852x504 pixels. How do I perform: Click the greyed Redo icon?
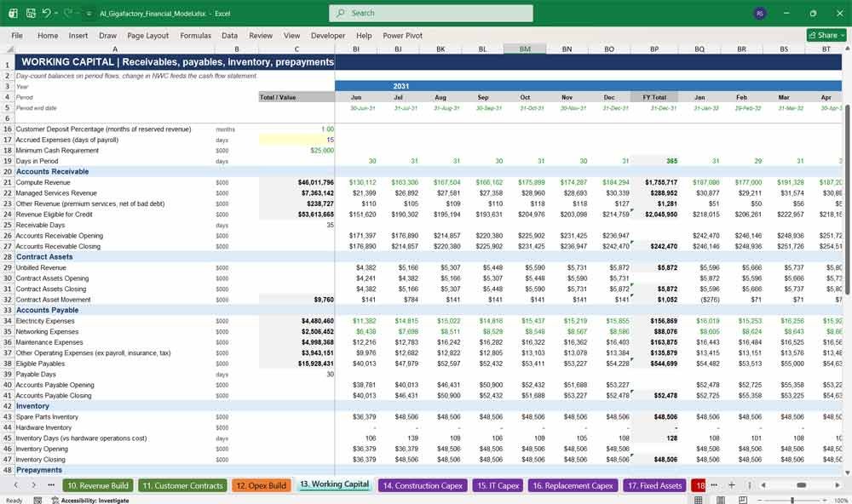coord(68,13)
